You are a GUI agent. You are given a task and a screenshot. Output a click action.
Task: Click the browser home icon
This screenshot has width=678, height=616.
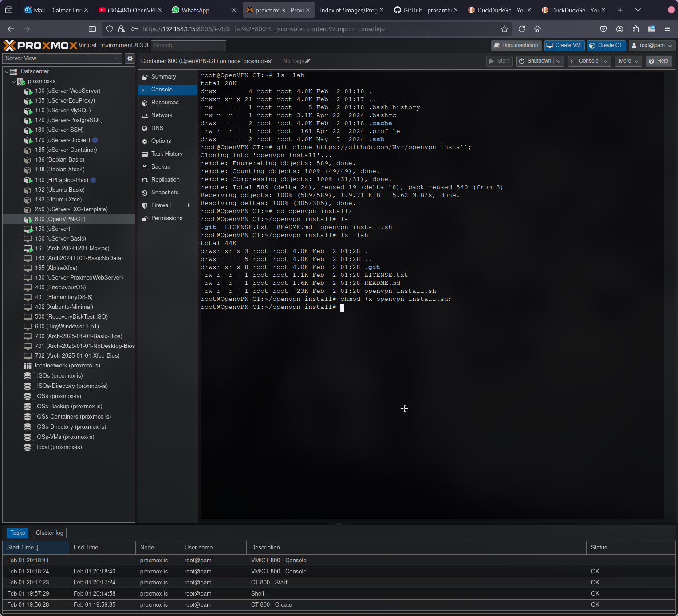click(537, 29)
